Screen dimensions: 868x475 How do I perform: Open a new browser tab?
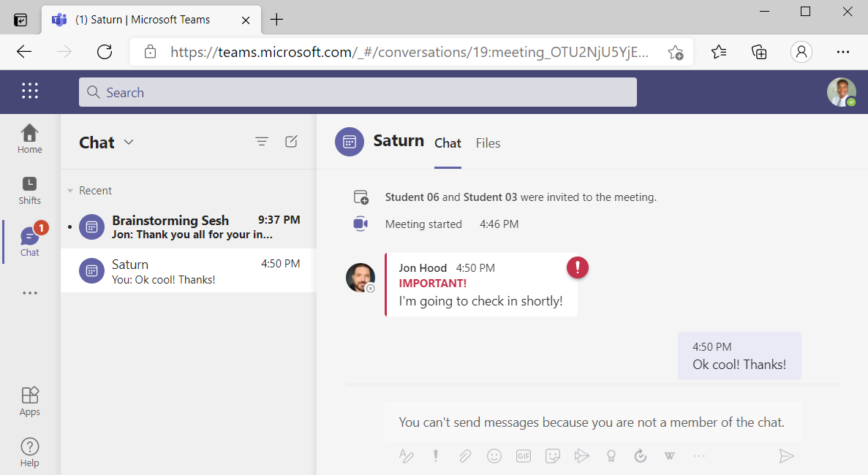pos(276,19)
